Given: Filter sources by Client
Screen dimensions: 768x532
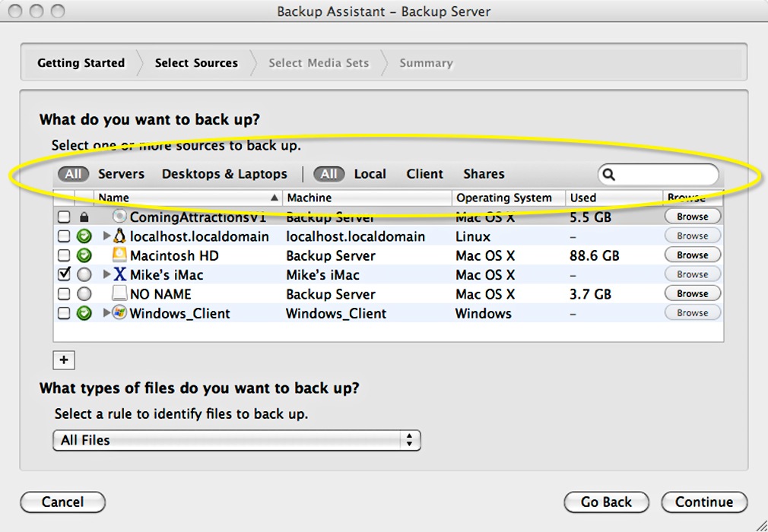Looking at the screenshot, I should click(x=424, y=174).
